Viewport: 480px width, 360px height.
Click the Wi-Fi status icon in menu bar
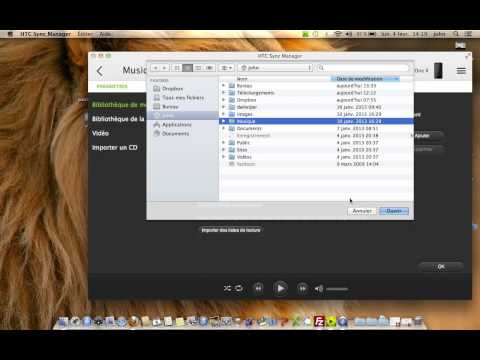coord(338,34)
